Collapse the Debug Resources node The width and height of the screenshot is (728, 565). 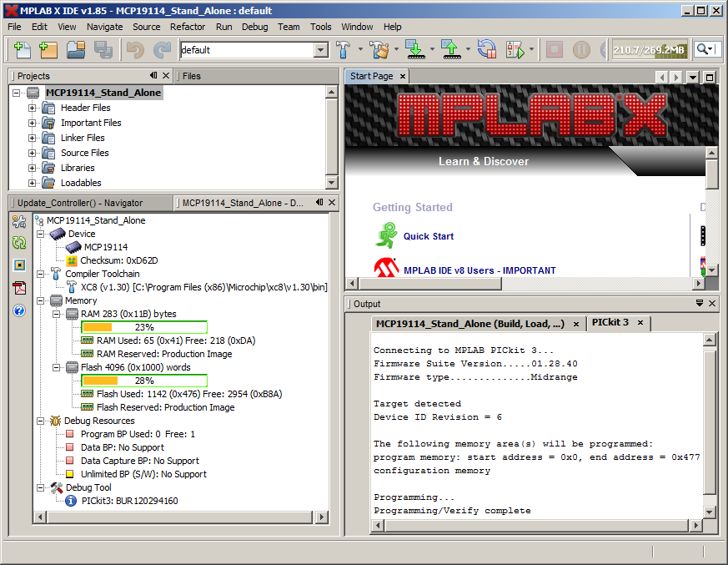[x=41, y=421]
